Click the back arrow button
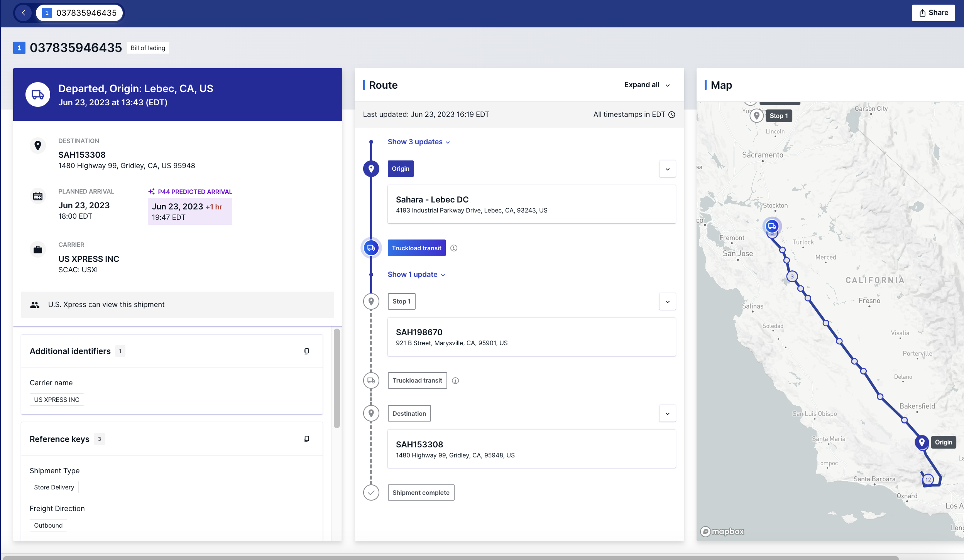The height and width of the screenshot is (560, 964). [24, 13]
